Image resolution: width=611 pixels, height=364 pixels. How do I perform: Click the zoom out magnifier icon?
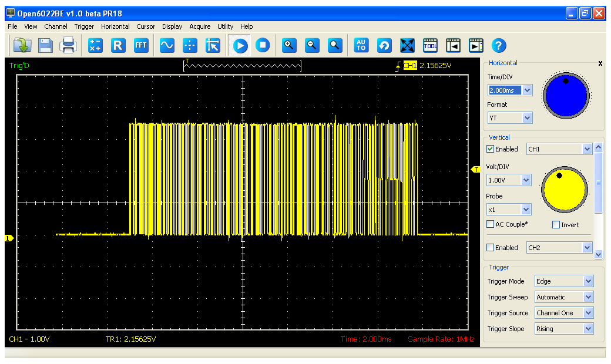[312, 46]
